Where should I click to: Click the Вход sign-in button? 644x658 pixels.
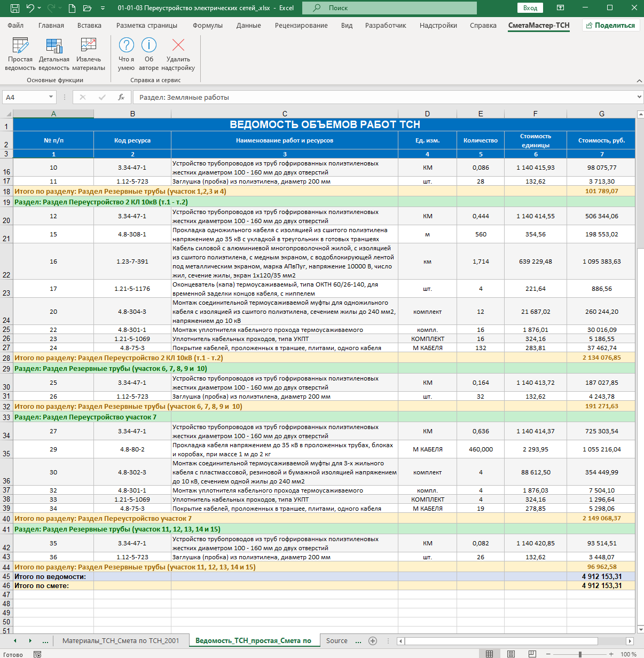pos(530,8)
